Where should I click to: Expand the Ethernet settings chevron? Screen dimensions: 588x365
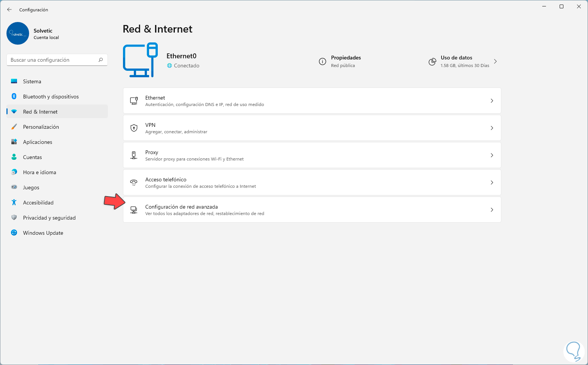(492, 101)
